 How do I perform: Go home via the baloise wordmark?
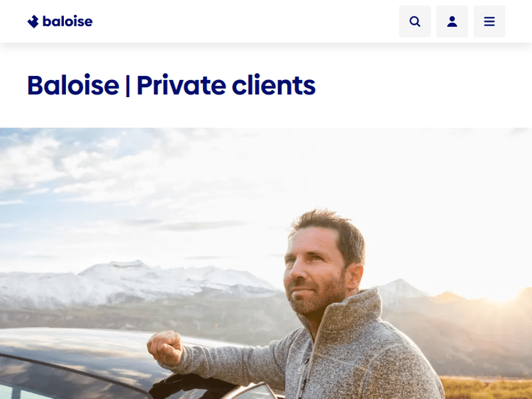(x=67, y=21)
